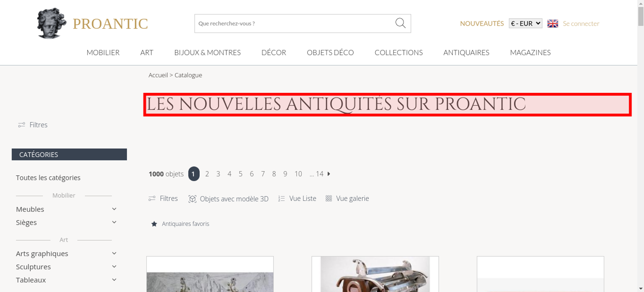
Task: Switch language via UK flag icon
Action: (x=553, y=23)
